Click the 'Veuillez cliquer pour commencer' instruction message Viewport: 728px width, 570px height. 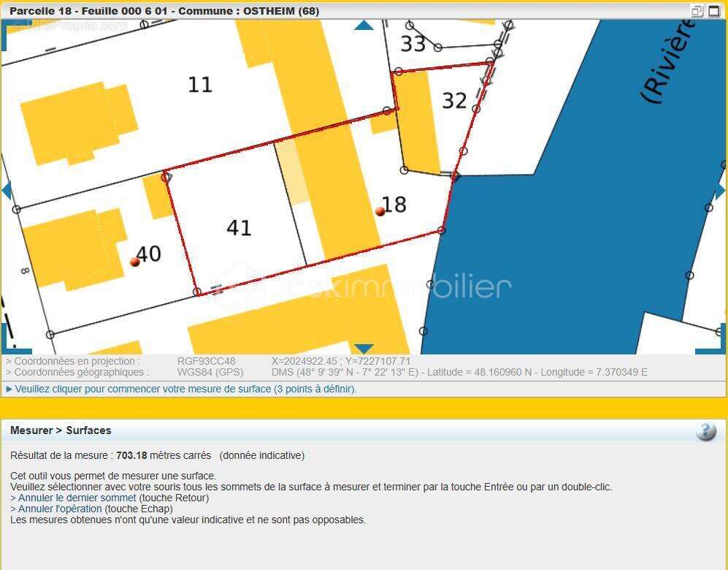pos(185,389)
